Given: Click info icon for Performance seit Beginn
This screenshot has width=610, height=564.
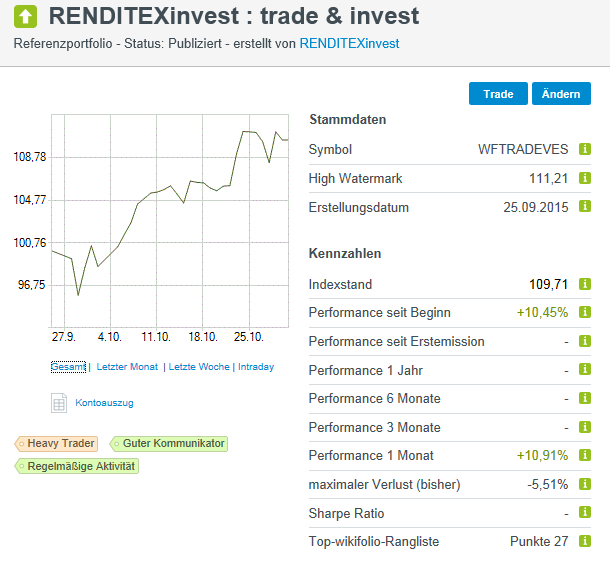Looking at the screenshot, I should pyautogui.click(x=586, y=313).
